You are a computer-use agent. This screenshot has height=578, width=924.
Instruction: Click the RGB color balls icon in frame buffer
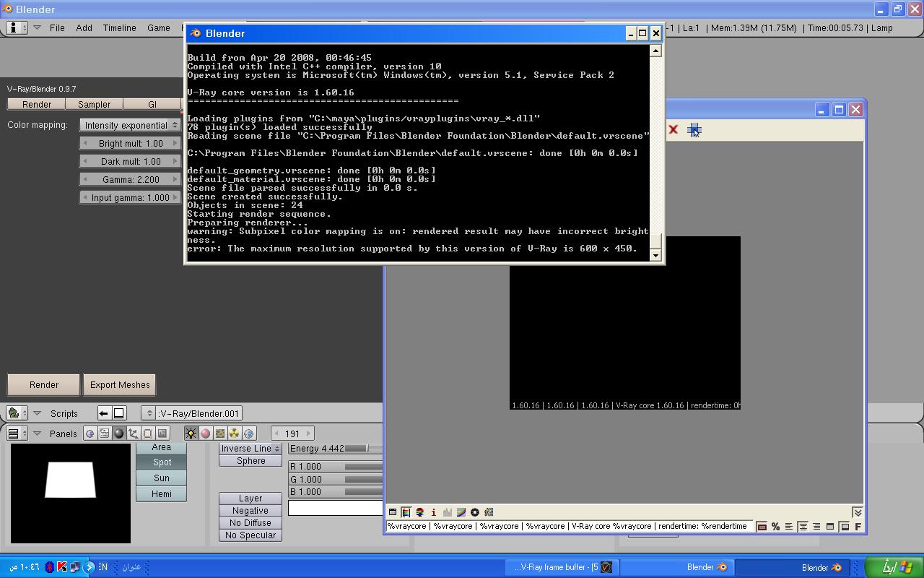[419, 512]
